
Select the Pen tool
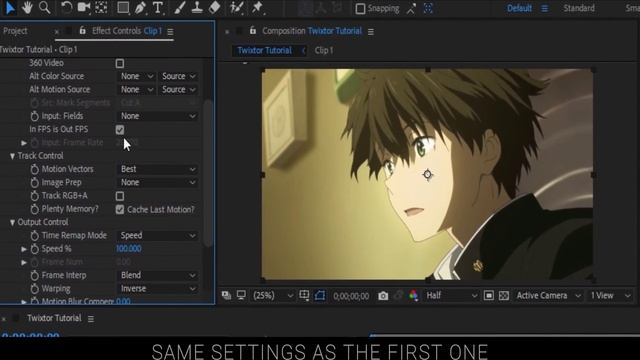tap(140, 7)
